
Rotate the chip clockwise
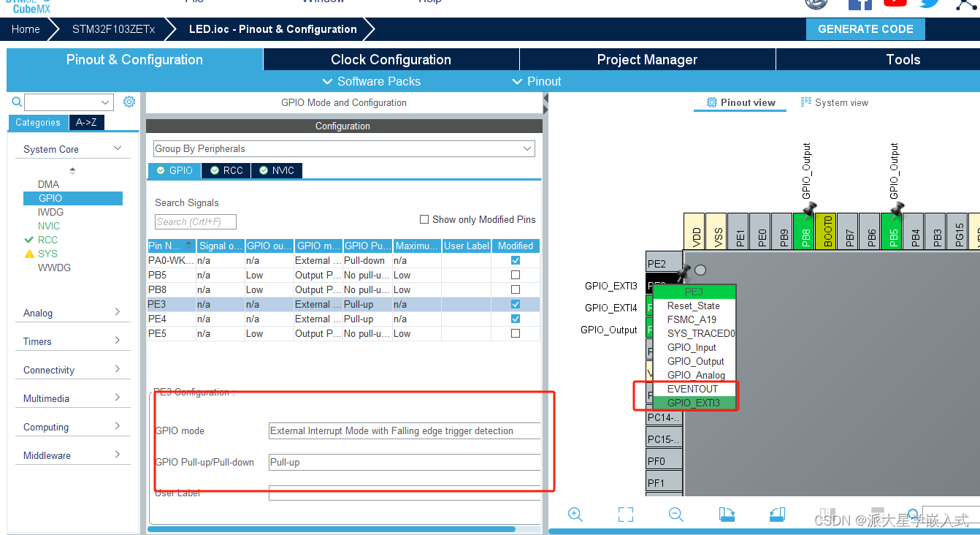tap(727, 515)
